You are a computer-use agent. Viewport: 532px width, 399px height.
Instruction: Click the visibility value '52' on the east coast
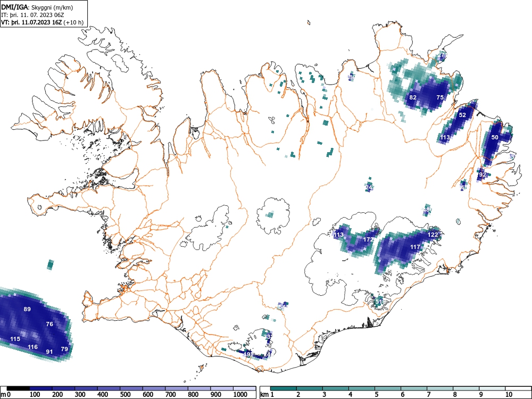click(462, 115)
